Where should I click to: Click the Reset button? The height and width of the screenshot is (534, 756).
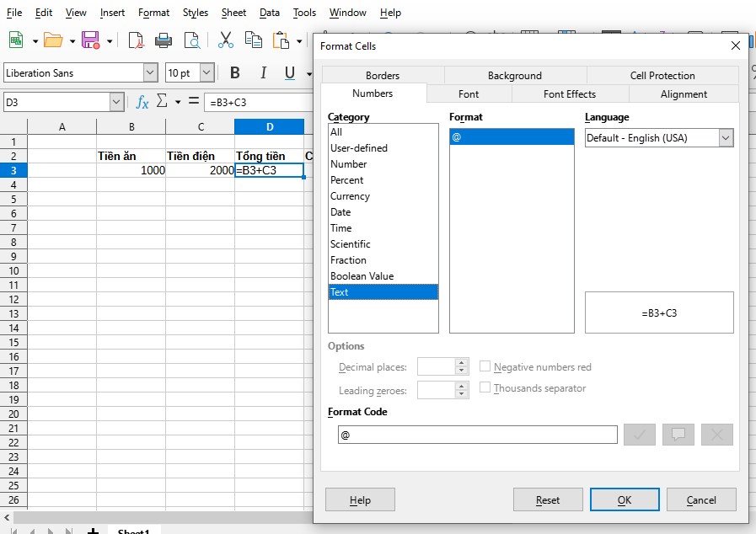pos(548,499)
